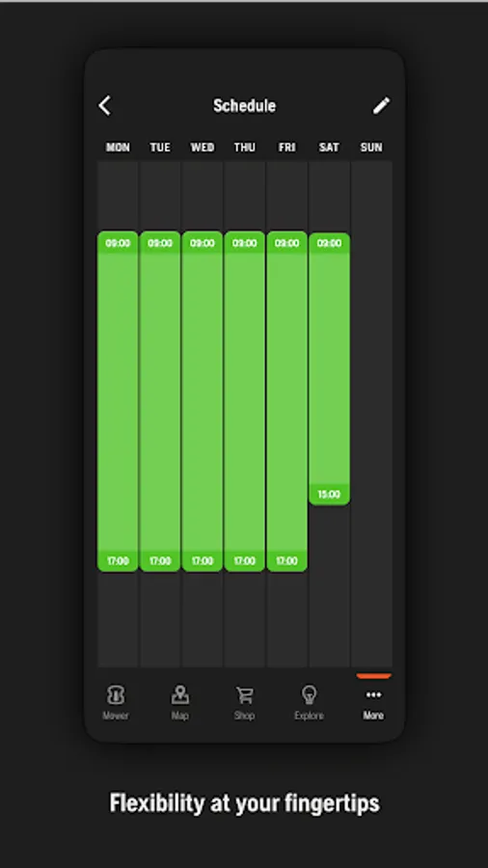Open schedule editing with pencil icon

tap(381, 105)
